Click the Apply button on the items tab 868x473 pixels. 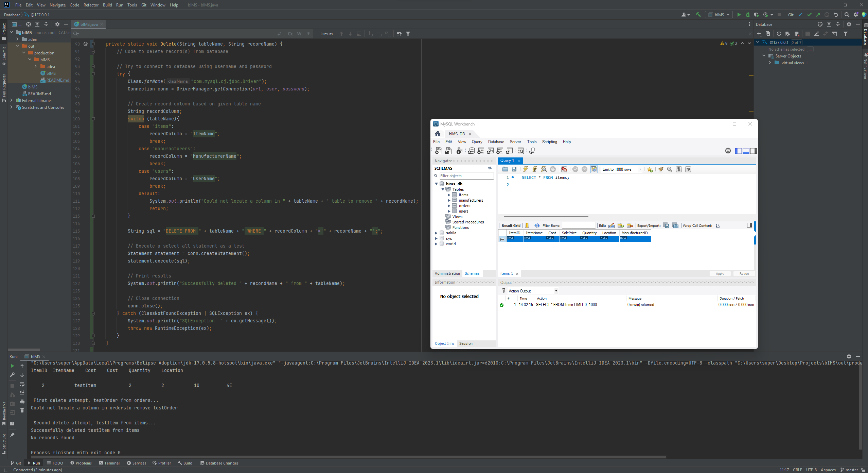point(720,273)
